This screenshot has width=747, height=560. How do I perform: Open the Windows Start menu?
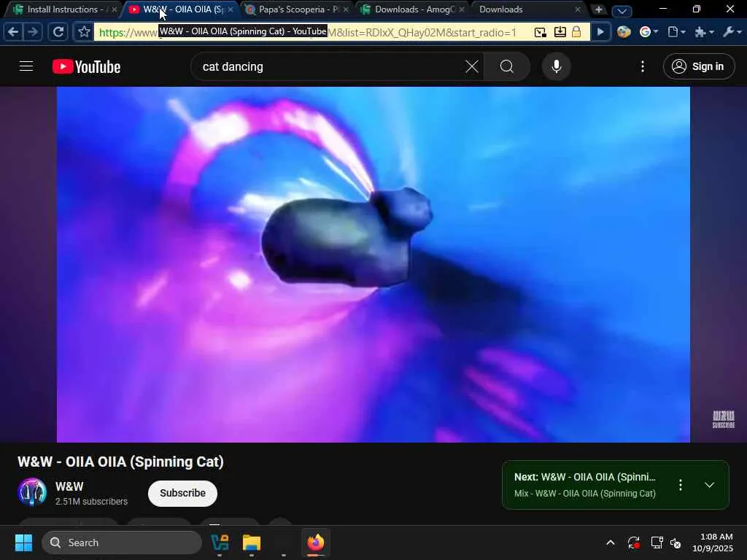pos(23,542)
